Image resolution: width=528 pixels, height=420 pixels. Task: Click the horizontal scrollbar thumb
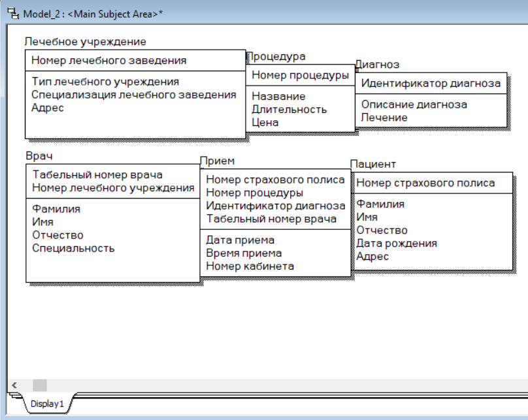point(40,385)
